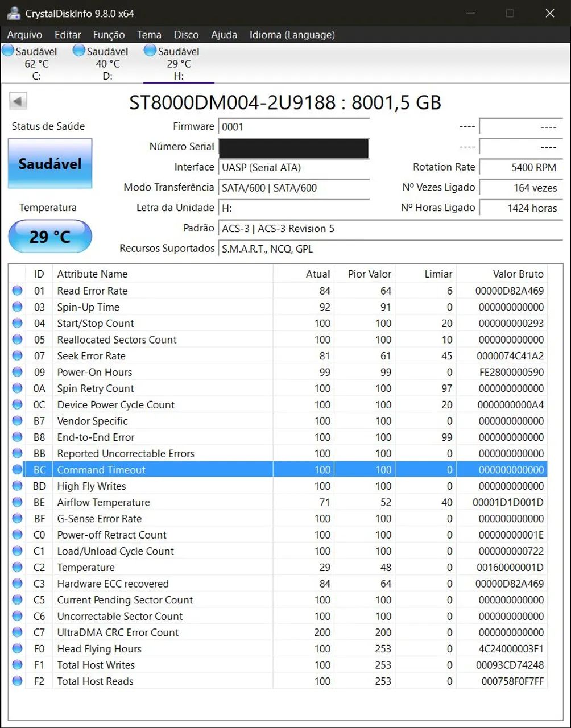Click status circle for Load/Unload Cycle Count
The image size is (571, 728).
click(x=17, y=551)
